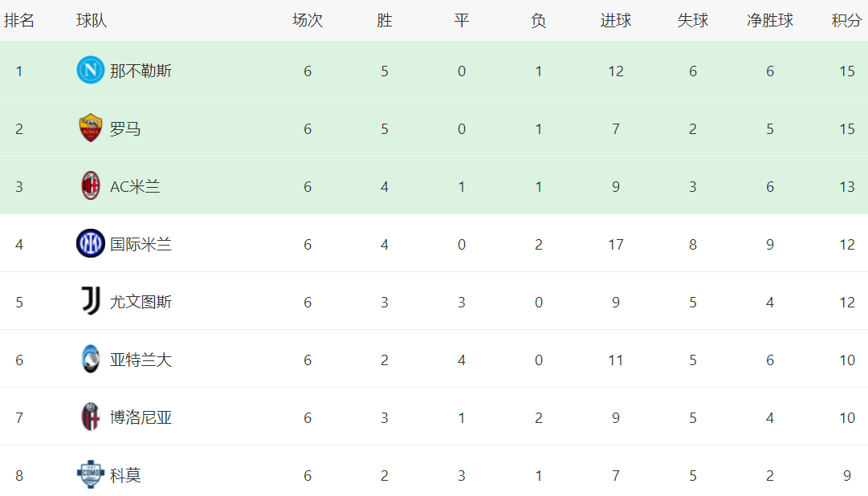Image resolution: width=868 pixels, height=496 pixels.
Task: Select the 尤文图斯 team name
Action: click(x=141, y=303)
